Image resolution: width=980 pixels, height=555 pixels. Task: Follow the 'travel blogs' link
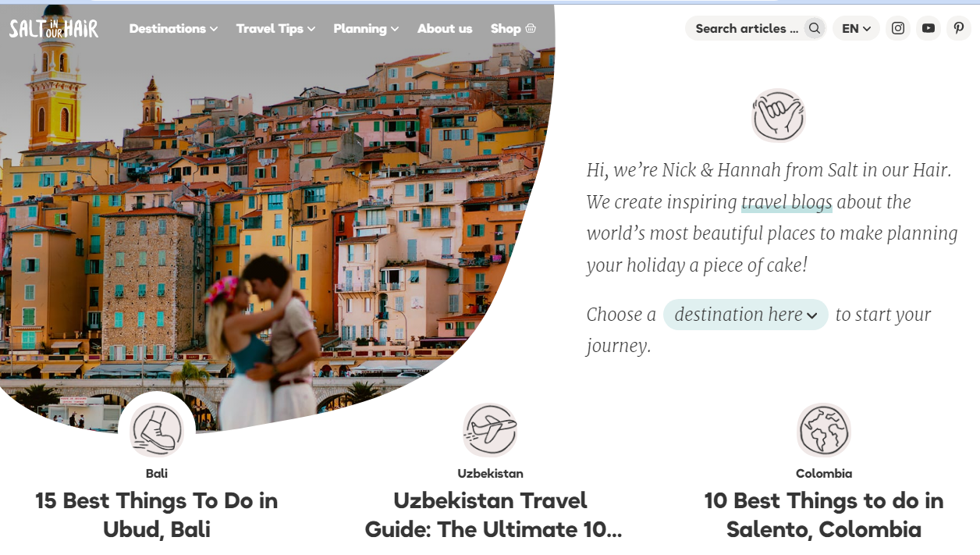786,202
